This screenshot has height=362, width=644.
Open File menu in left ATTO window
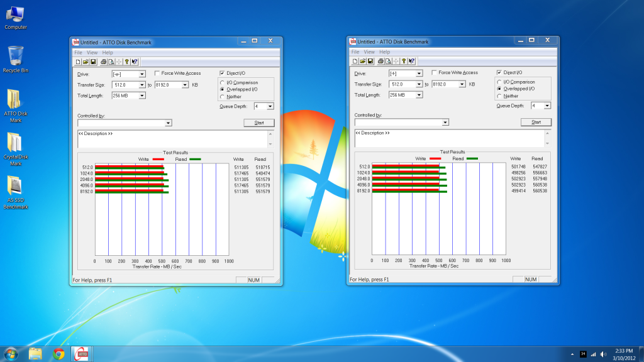pos(78,53)
